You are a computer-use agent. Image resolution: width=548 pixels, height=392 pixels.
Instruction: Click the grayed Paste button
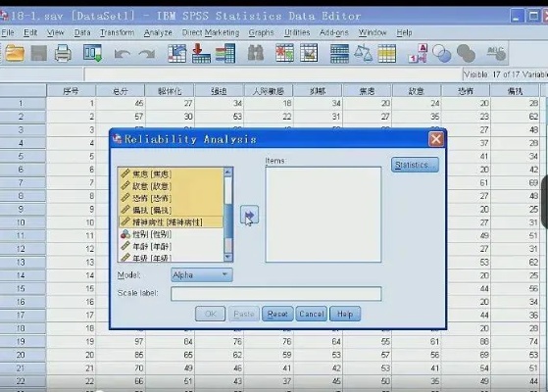pyautogui.click(x=244, y=314)
